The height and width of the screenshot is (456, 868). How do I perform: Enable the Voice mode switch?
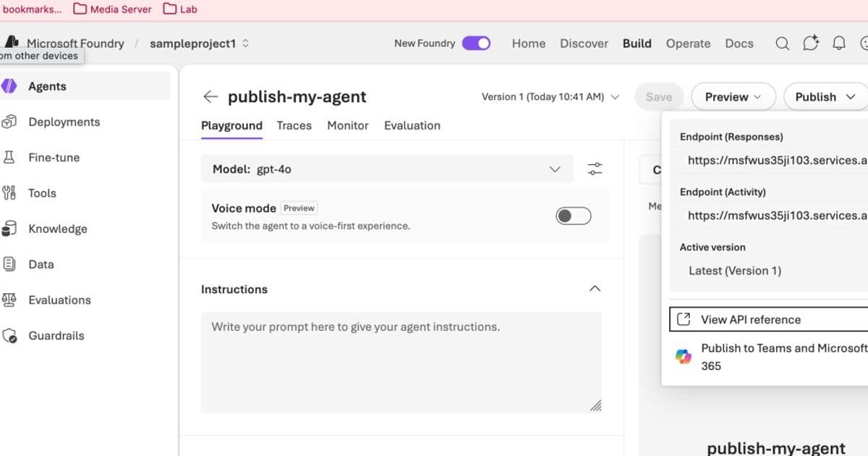point(574,216)
